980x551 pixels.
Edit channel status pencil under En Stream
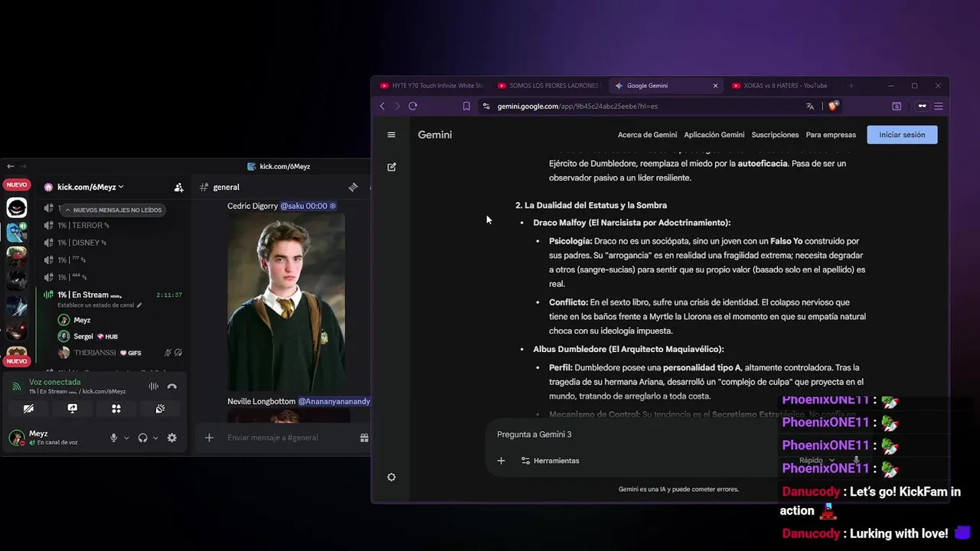click(139, 305)
